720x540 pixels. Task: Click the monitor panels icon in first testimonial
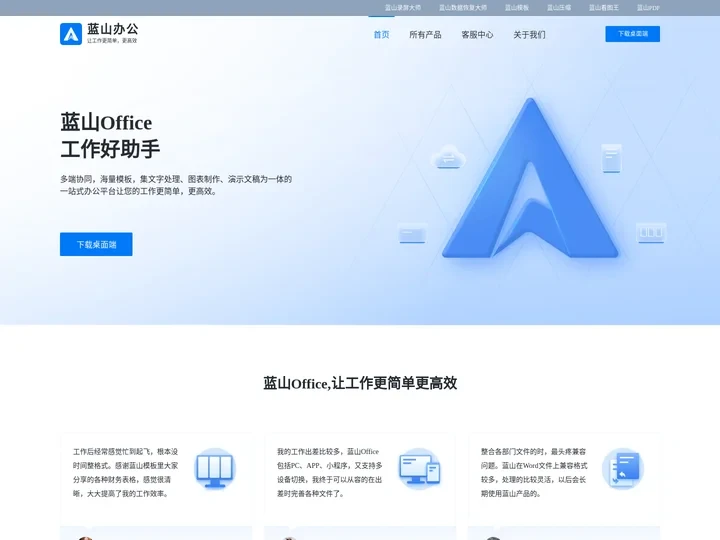click(x=215, y=469)
